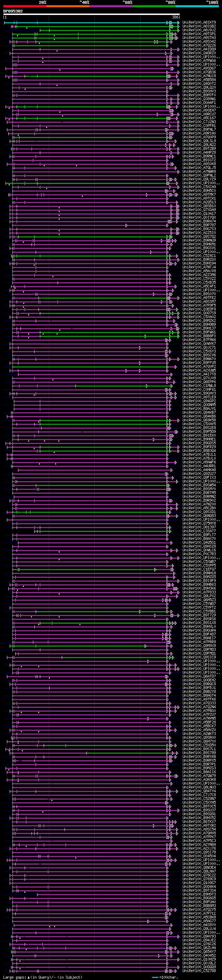The height and width of the screenshot is (980, 222).
Task: Select the UniRef100_A7NUI8 label
Action: [x=199, y=76]
